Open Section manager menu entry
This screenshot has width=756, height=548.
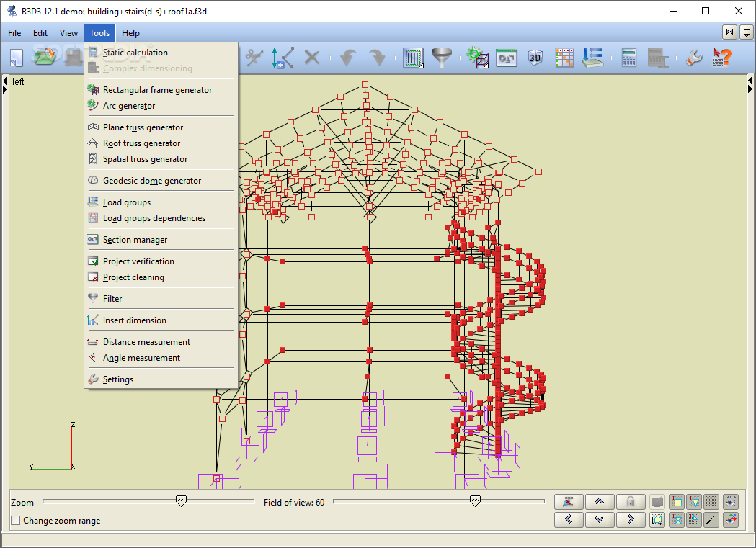[161, 240]
